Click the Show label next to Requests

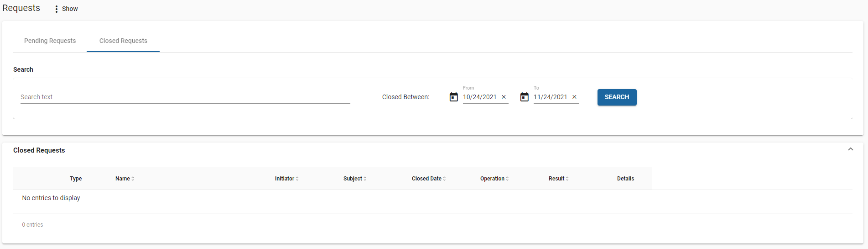[70, 9]
